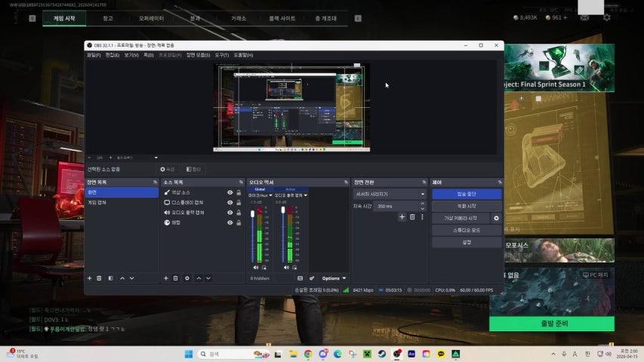Open the 독(D) menu
The image size is (644, 362).
pos(148,55)
